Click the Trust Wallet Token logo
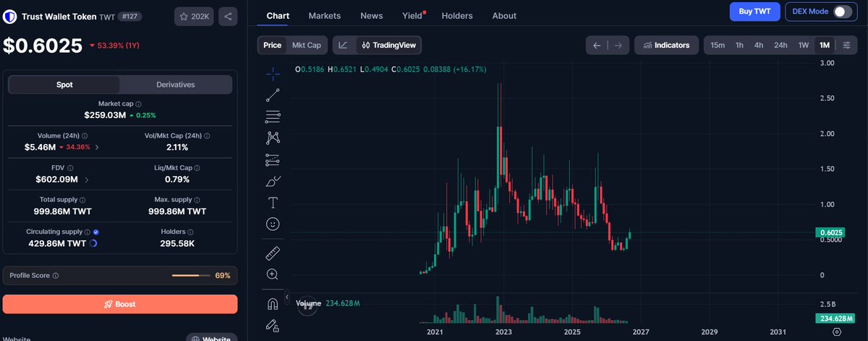868x341 pixels. point(9,16)
